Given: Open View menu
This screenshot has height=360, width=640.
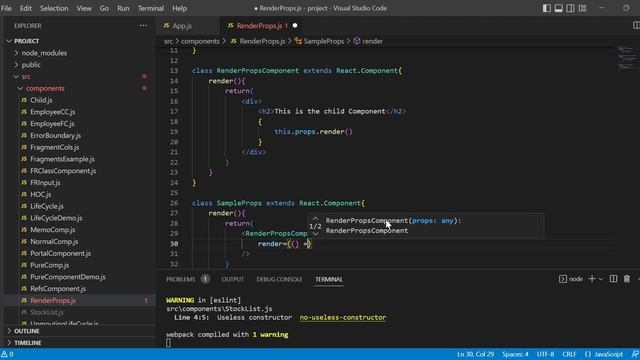Looking at the screenshot, I should (x=84, y=8).
